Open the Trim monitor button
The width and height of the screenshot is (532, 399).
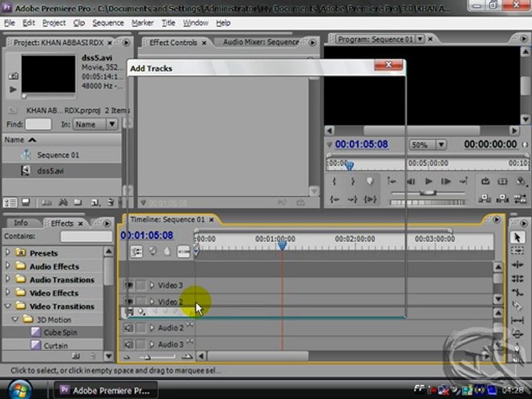[x=520, y=199]
